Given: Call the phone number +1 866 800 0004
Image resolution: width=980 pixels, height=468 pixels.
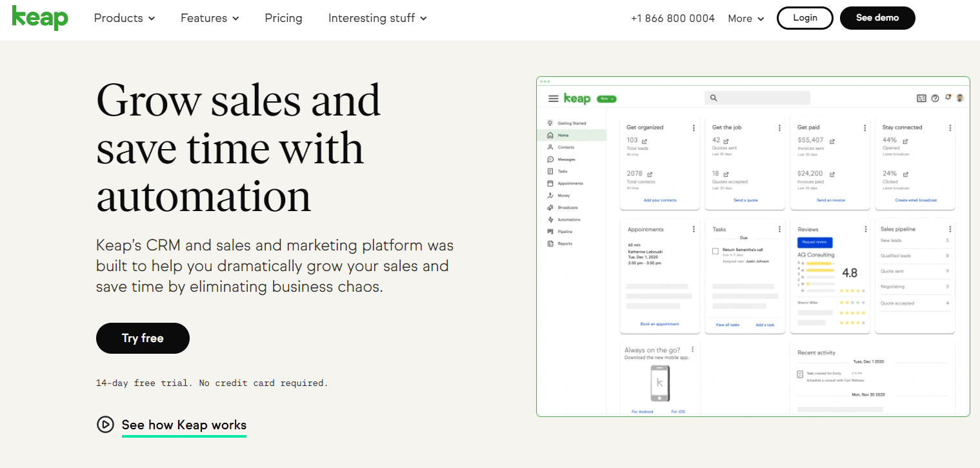Looking at the screenshot, I should pyautogui.click(x=673, y=19).
